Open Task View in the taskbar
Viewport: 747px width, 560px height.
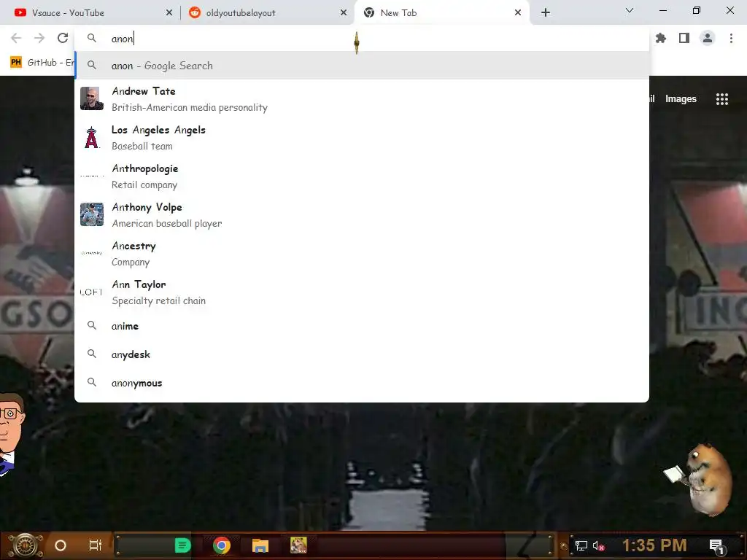[96, 545]
